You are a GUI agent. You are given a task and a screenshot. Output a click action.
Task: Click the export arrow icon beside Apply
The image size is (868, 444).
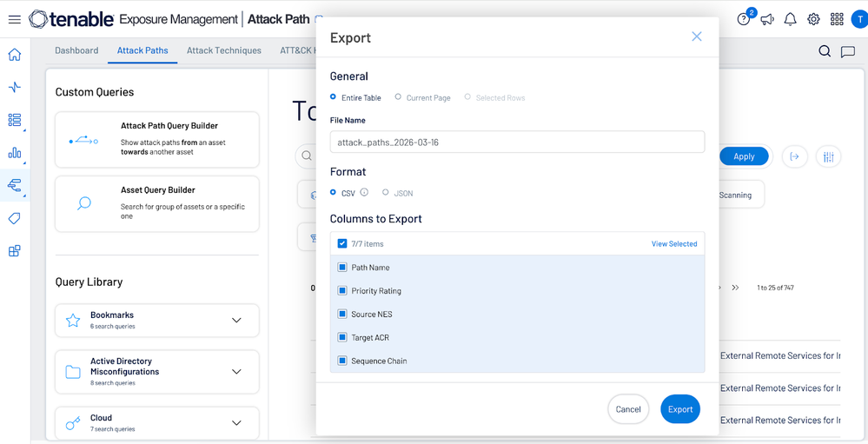click(794, 156)
